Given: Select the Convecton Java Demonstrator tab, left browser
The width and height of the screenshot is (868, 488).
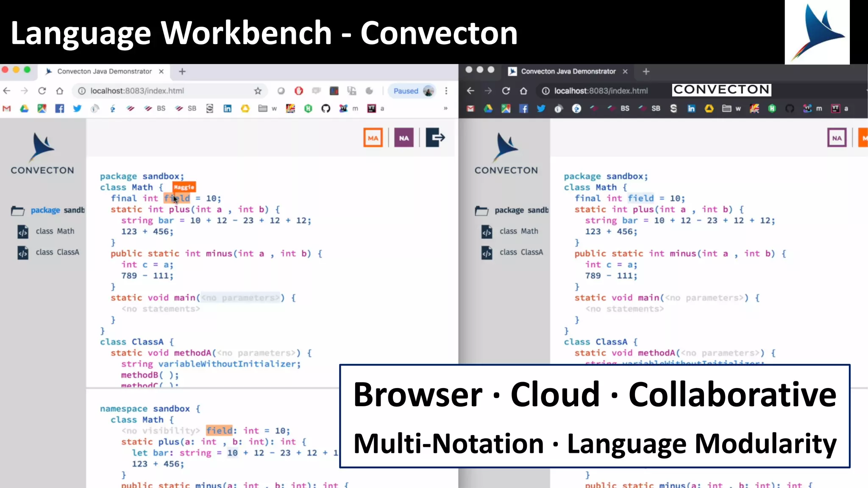Looking at the screenshot, I should click(104, 72).
